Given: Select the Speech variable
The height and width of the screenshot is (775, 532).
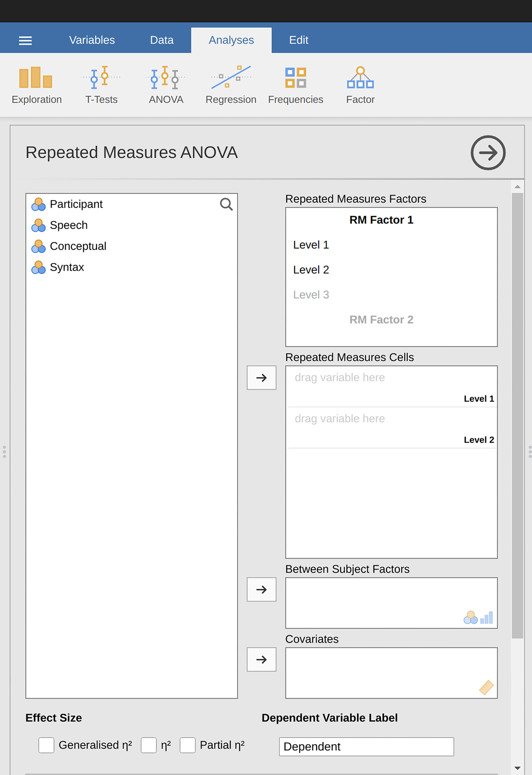Looking at the screenshot, I should coord(69,225).
